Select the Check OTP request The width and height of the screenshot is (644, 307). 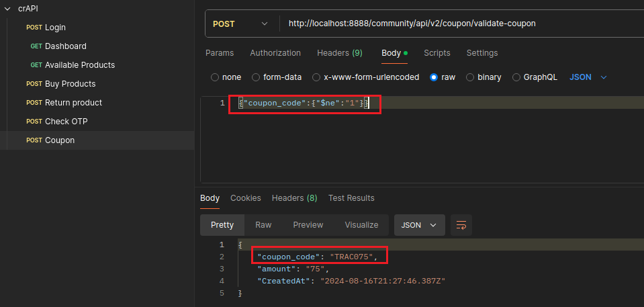click(x=66, y=122)
